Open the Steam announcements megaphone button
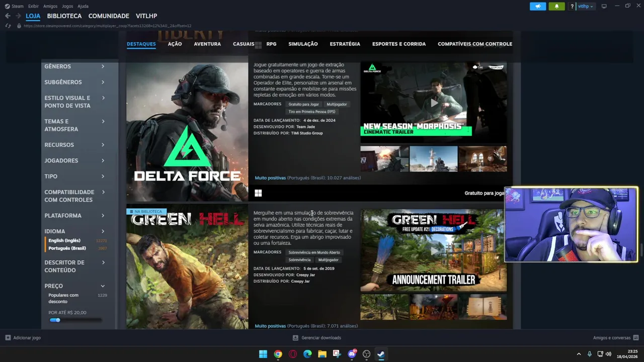 (x=538, y=7)
